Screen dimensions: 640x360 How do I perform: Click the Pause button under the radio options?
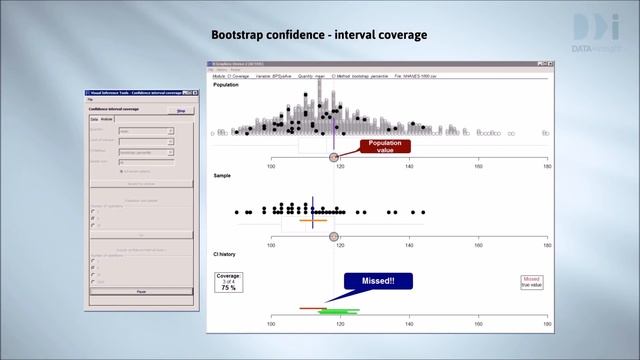click(141, 292)
